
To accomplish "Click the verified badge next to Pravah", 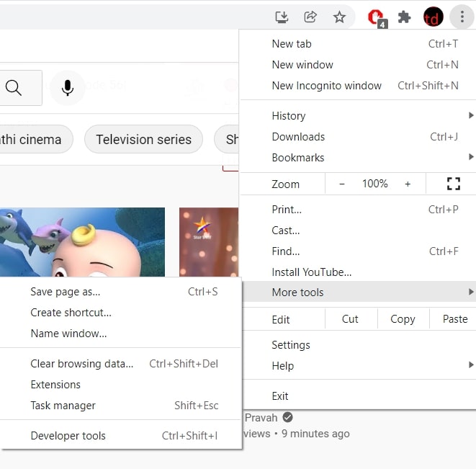I will [287, 417].
